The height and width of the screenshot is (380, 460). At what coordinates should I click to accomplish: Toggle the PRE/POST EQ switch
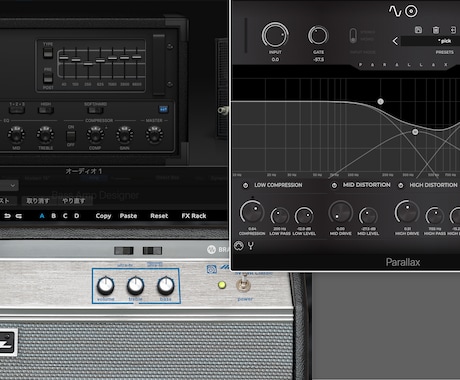click(48, 78)
